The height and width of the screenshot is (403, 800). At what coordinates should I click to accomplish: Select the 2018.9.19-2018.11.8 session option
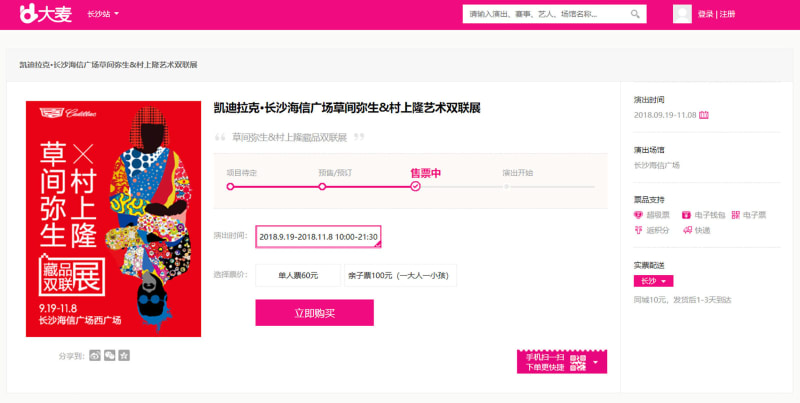(x=318, y=237)
